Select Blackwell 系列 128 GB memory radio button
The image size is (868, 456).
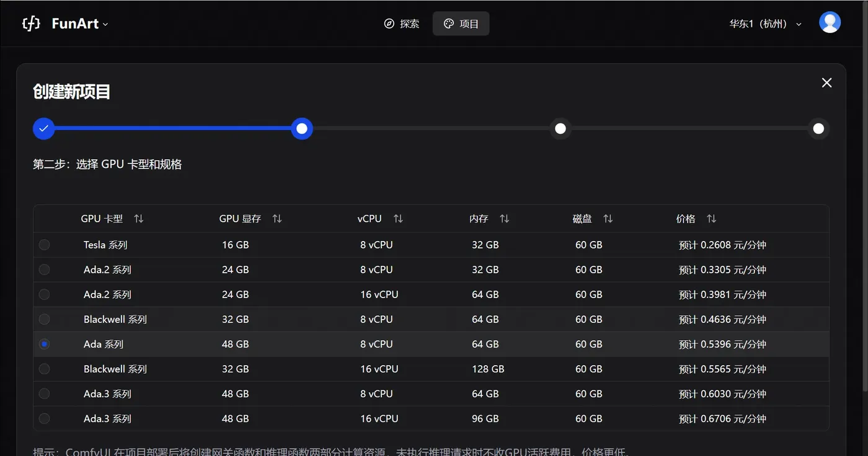[x=44, y=369]
